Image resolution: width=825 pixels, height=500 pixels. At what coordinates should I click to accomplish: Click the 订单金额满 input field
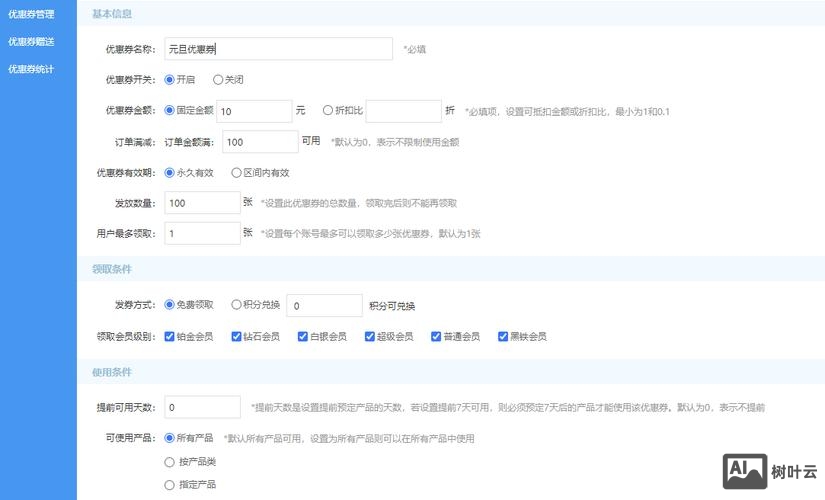(260, 142)
